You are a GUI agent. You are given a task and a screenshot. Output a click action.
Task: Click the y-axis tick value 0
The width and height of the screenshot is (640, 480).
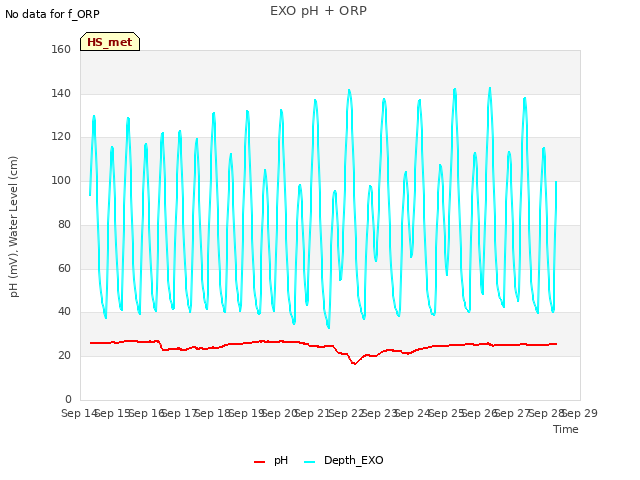68,399
